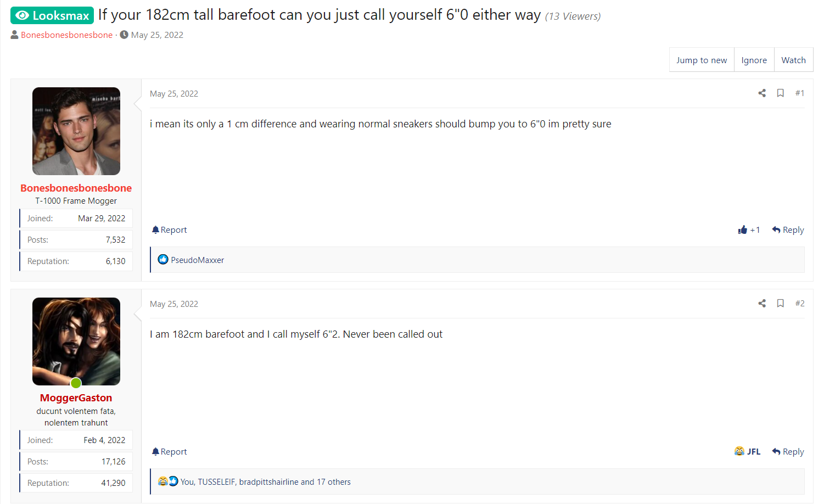Bookmark post #1

(780, 93)
